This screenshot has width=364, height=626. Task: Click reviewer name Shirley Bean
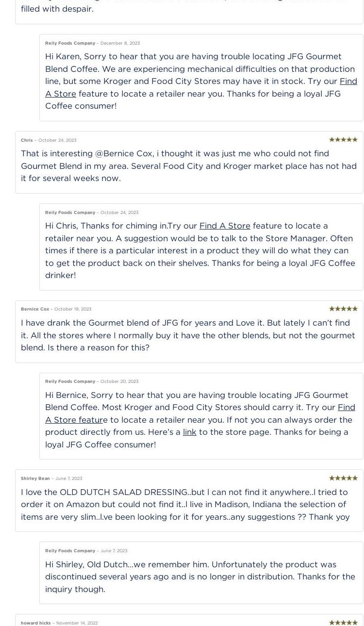35,478
